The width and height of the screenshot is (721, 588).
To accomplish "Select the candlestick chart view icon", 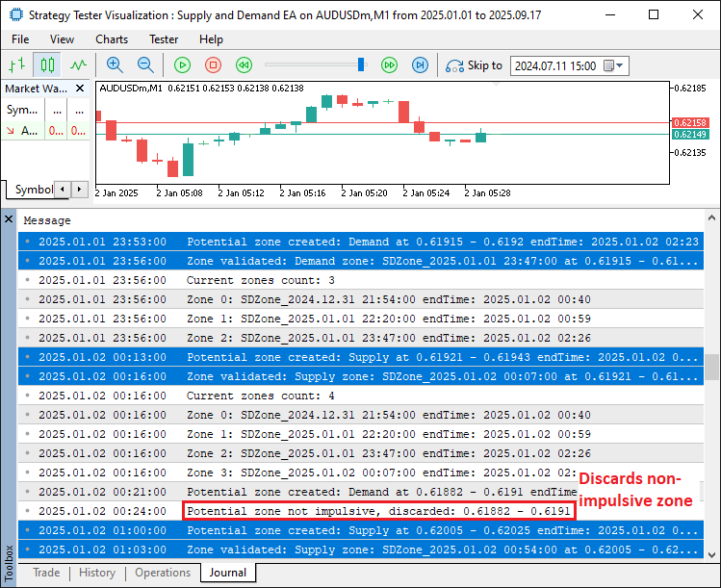I will click(x=47, y=65).
